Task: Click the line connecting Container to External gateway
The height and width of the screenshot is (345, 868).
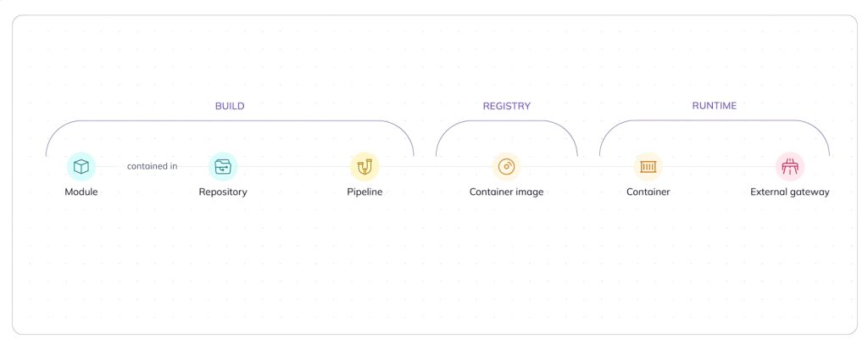Action: [x=719, y=166]
